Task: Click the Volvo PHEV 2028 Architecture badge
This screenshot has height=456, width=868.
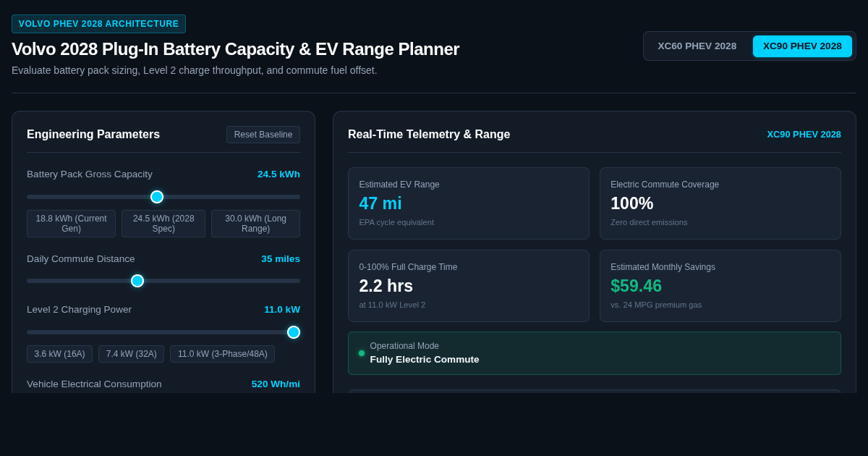Action: [x=98, y=24]
